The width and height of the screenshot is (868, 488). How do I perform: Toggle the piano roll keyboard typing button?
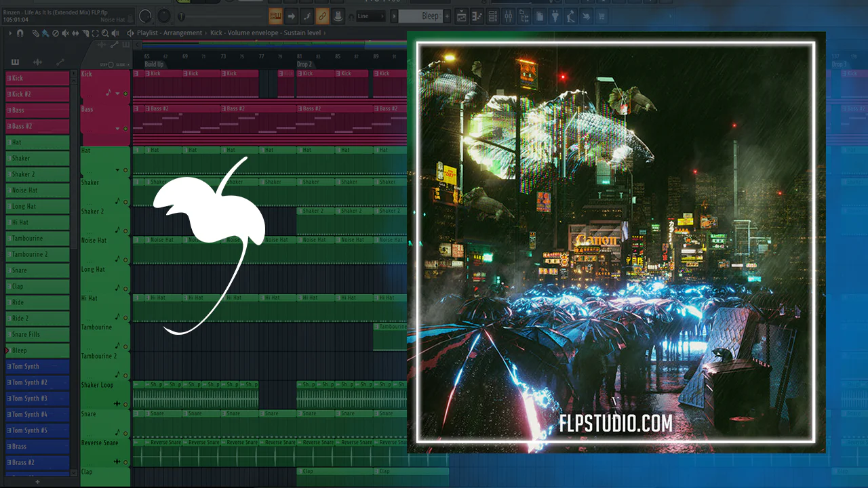[x=276, y=16]
